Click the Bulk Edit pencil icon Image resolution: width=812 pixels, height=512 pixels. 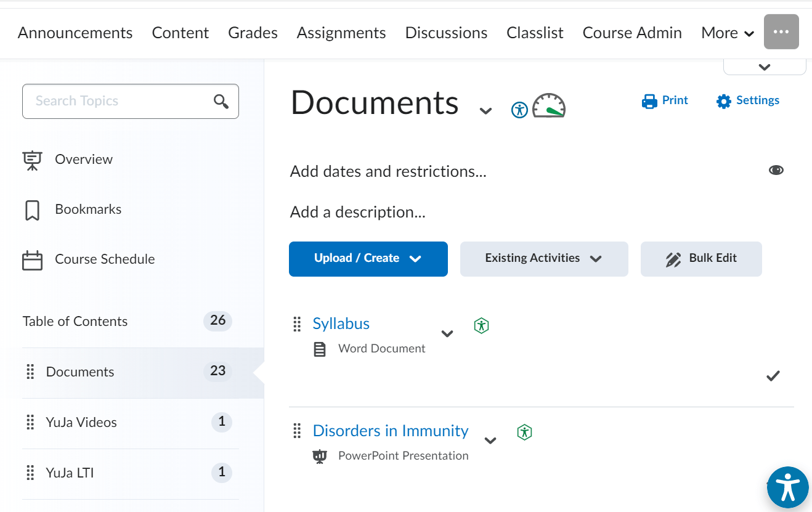(x=673, y=259)
